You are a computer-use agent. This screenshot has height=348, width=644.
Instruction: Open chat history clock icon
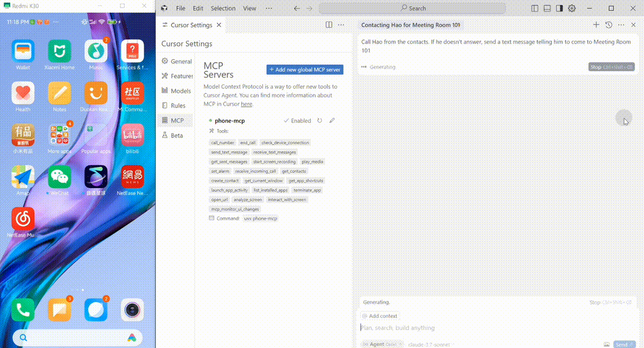tap(609, 25)
